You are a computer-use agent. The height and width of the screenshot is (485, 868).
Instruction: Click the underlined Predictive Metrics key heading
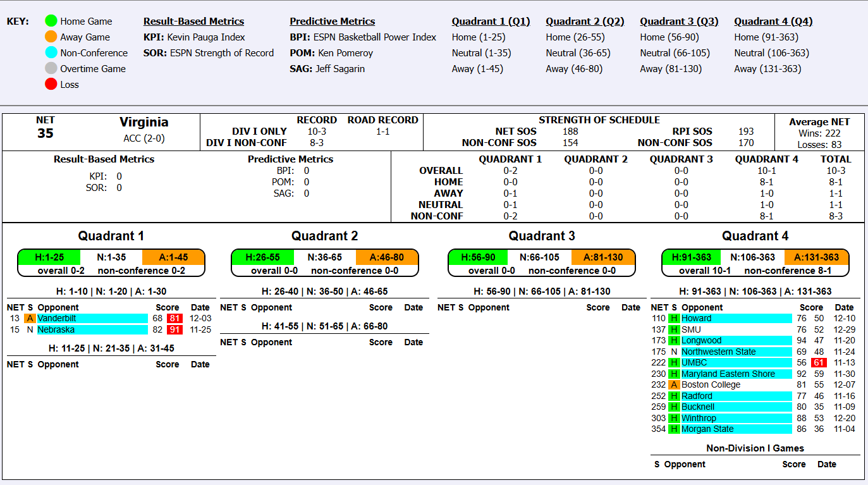point(332,21)
